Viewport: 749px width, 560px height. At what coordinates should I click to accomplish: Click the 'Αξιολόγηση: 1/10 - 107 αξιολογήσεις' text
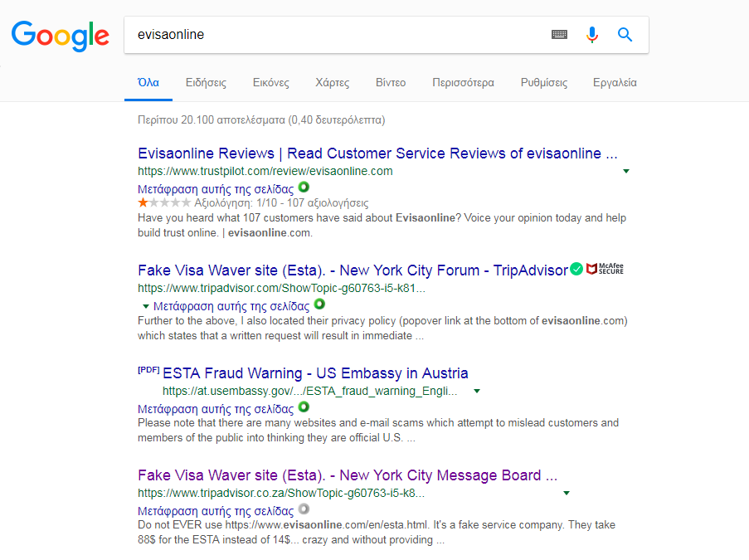click(281, 203)
